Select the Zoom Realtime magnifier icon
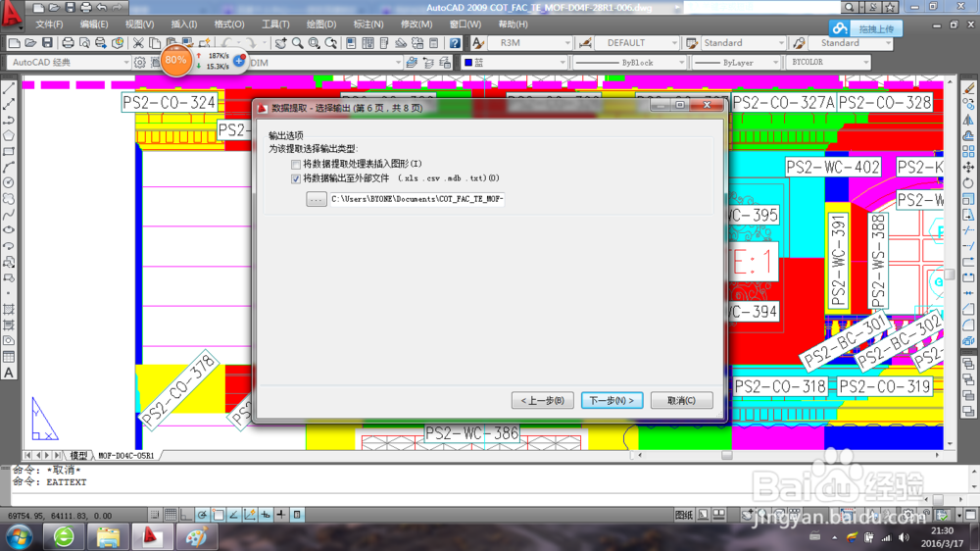 [298, 42]
